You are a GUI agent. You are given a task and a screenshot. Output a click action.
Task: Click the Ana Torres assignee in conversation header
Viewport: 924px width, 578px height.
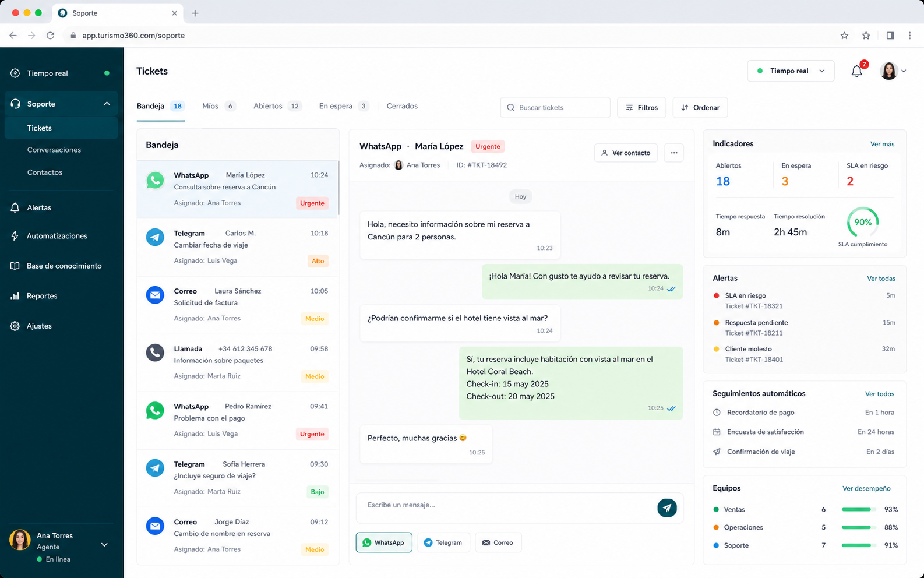click(417, 165)
